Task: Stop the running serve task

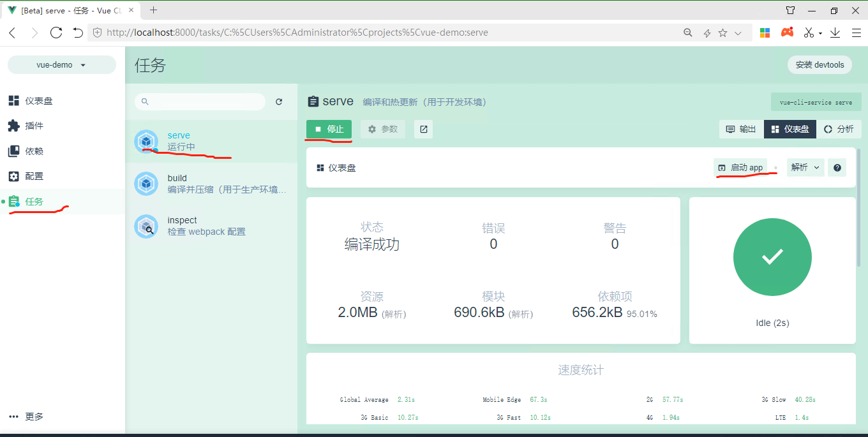Action: (329, 129)
